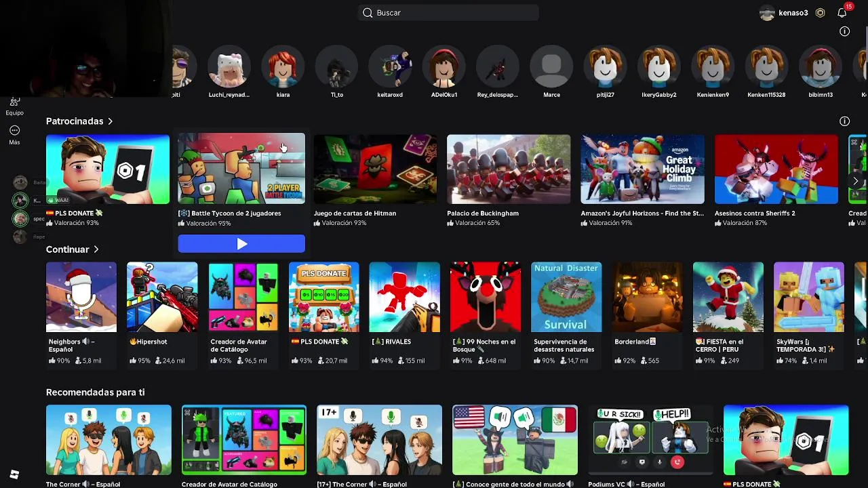The image size is (868, 488).
Task: Open friend avatar Kenienken9
Action: coord(713,68)
